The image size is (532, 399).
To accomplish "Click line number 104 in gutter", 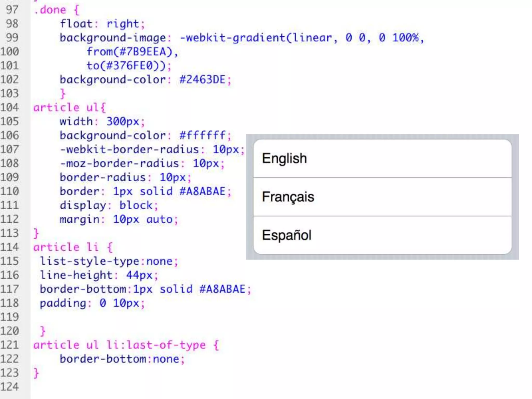I will pos(10,108).
